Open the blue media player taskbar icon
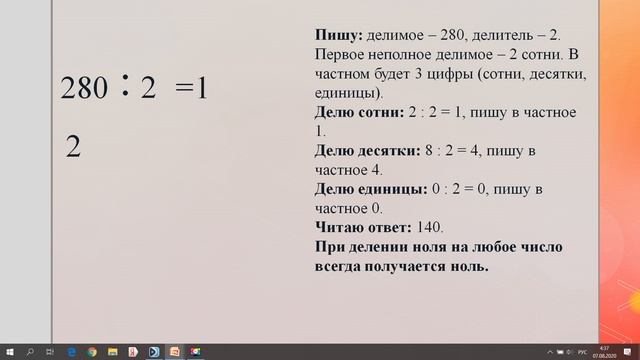Image resolution: width=640 pixels, height=360 pixels. [154, 352]
